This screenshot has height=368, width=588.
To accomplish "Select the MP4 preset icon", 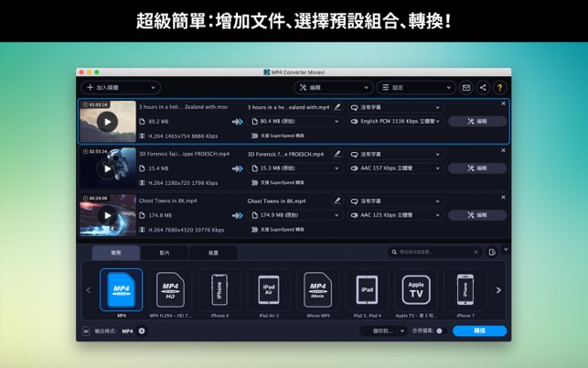I will click(x=121, y=290).
